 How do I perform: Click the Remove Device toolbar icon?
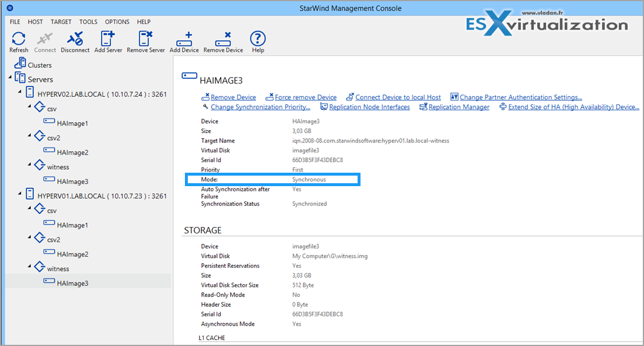click(223, 39)
